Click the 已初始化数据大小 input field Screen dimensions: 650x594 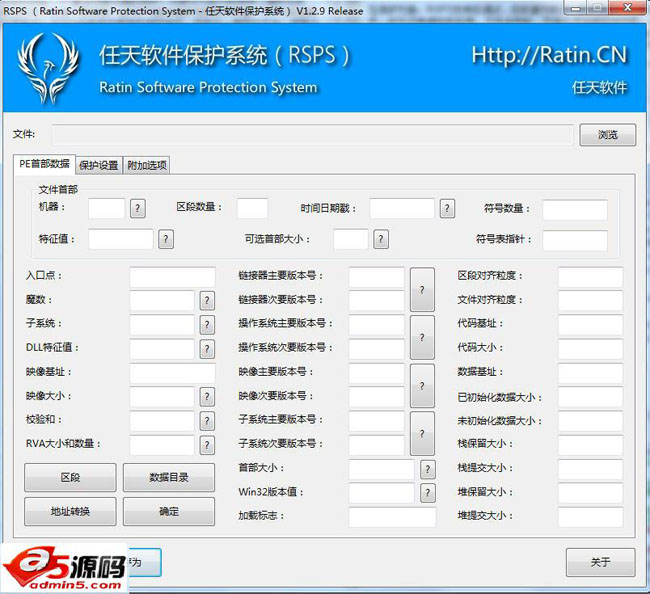pos(590,397)
